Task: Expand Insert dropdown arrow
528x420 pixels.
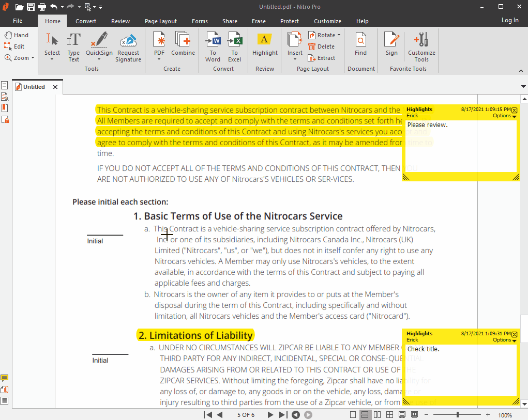Action: 295,59
